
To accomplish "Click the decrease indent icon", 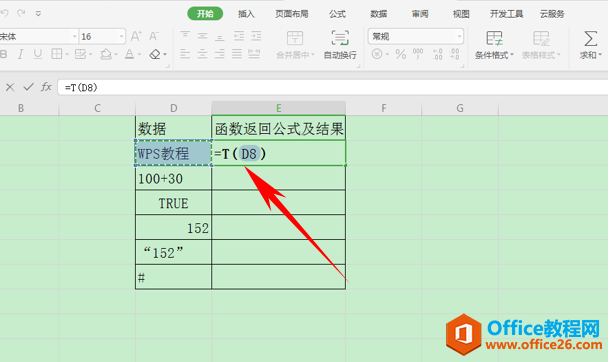I will click(x=238, y=36).
